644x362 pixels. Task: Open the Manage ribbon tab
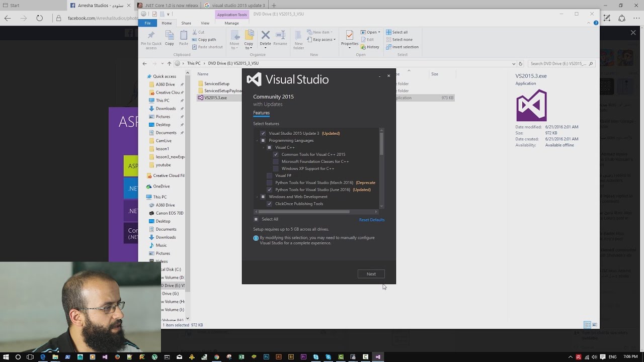click(231, 23)
